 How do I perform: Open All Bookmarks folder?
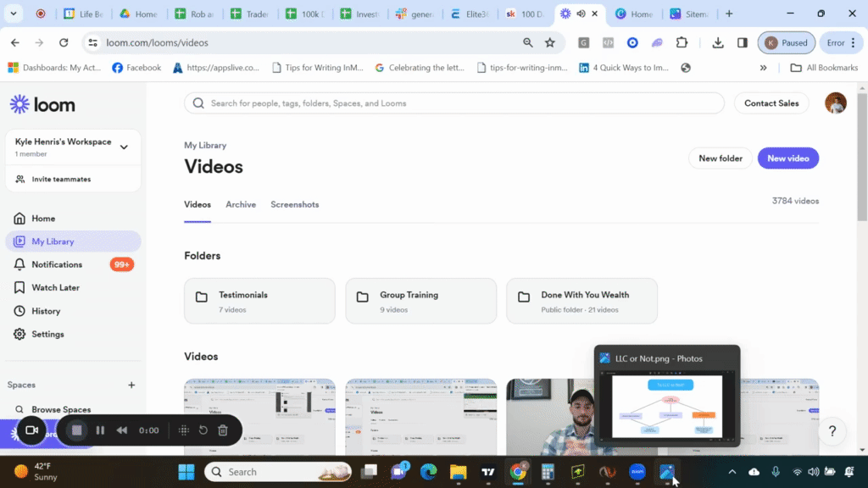tap(824, 68)
